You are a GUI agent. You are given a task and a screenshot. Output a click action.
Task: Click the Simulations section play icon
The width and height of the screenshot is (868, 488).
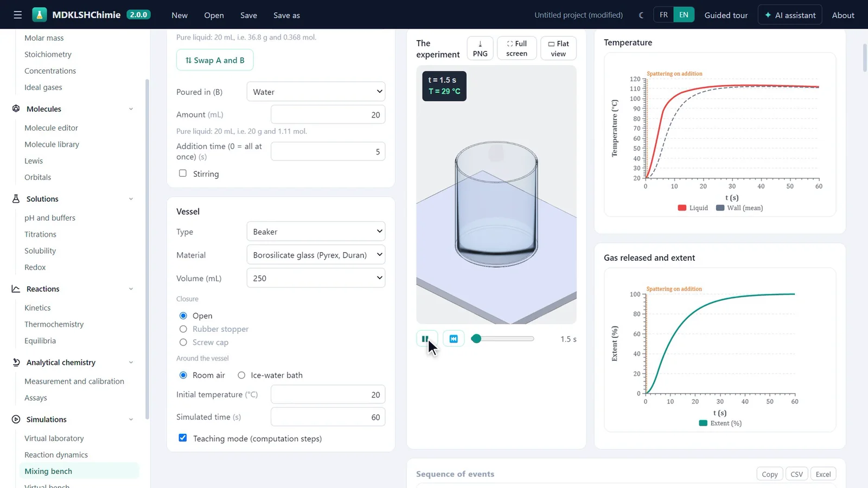pyautogui.click(x=16, y=420)
